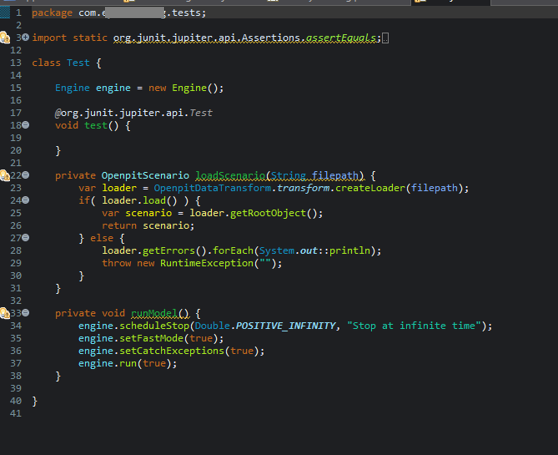Click the warning marker beside runModel line
Image resolution: width=558 pixels, height=455 pixels.
pos(5,313)
